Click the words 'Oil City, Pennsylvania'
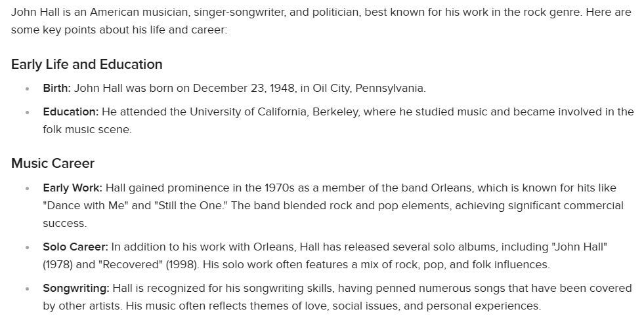 coord(368,88)
